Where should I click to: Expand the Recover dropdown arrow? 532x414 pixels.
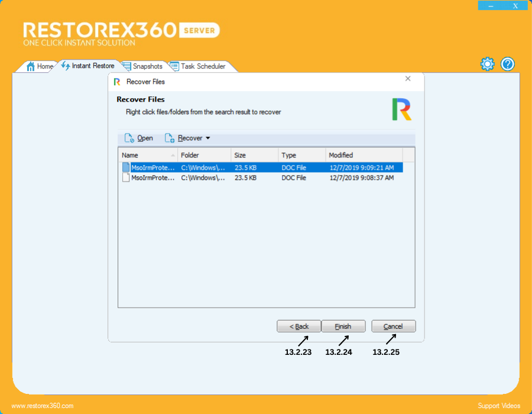tap(208, 138)
